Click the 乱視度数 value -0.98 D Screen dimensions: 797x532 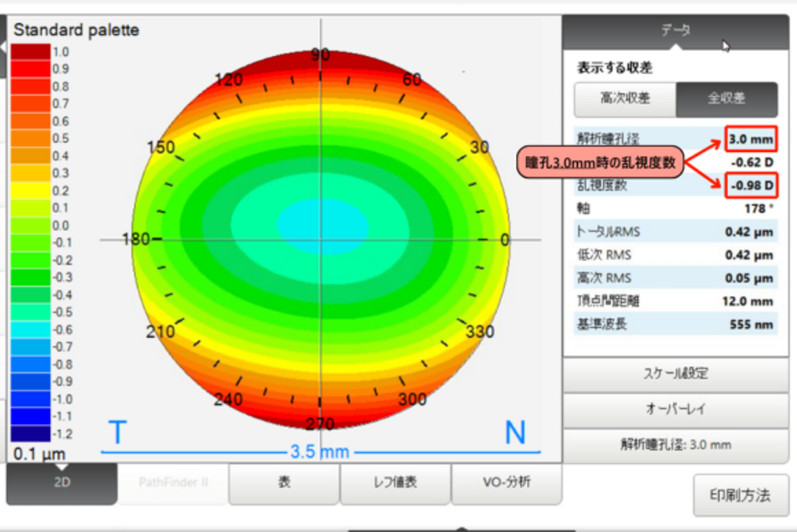751,185
